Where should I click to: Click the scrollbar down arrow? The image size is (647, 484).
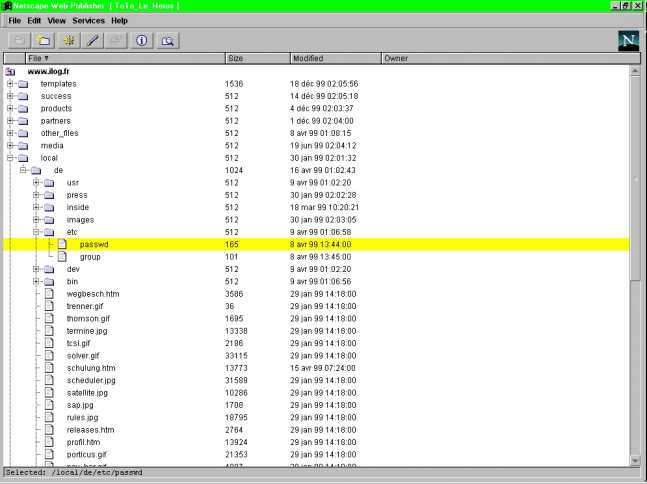635,460
